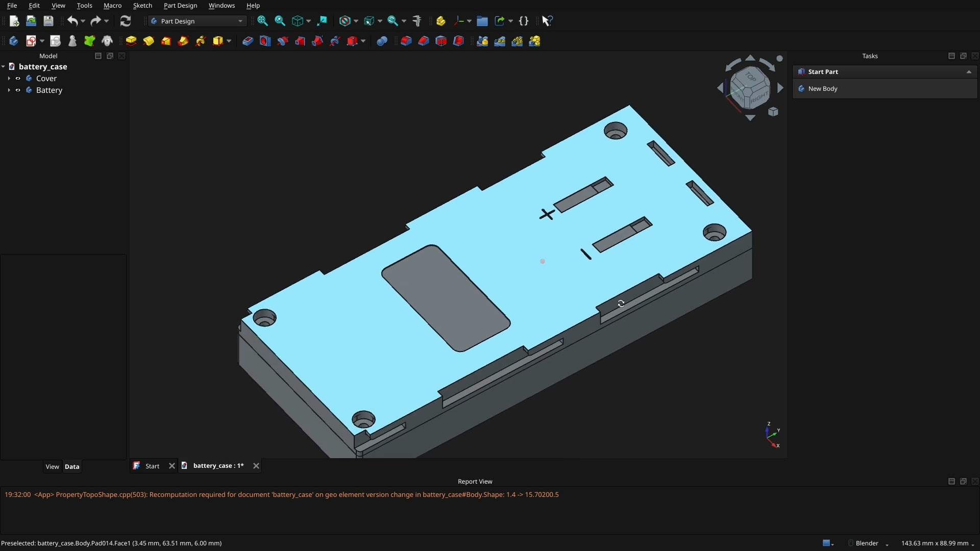Open the Sketch menu

pyautogui.click(x=142, y=6)
